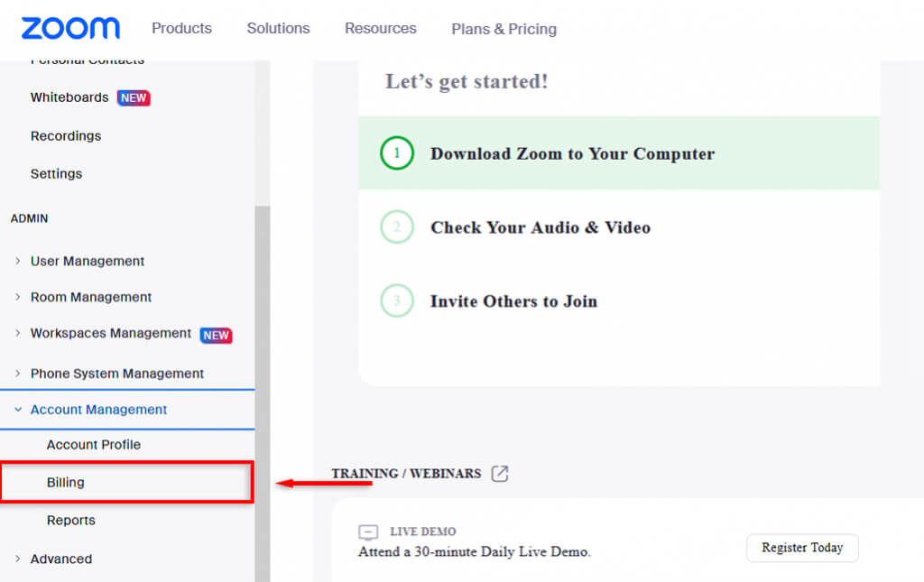Screen dimensions: 924x582
Task: Click the NEW badge beside Workspaces Management
Action: click(x=216, y=335)
